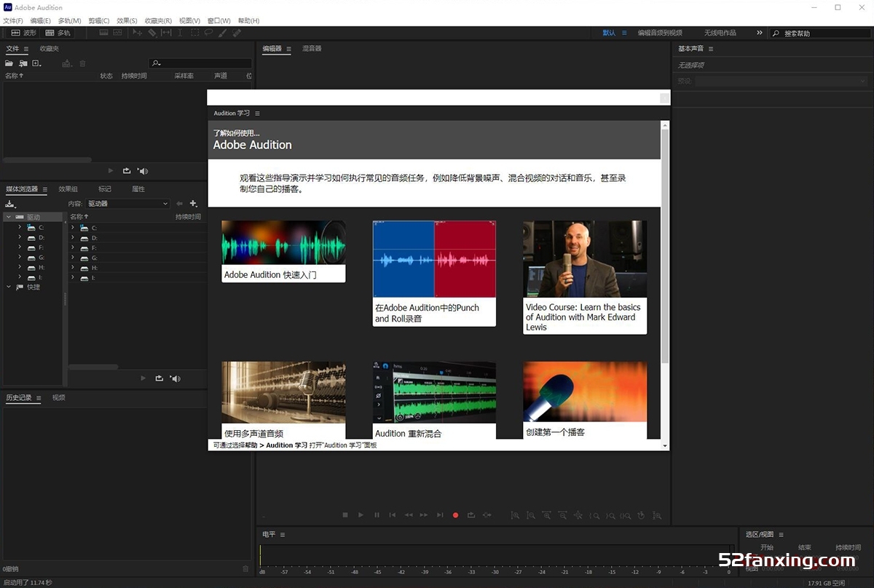874x588 pixels.
Task: Expand the C: row under the 名称 column list
Action: 73,228
